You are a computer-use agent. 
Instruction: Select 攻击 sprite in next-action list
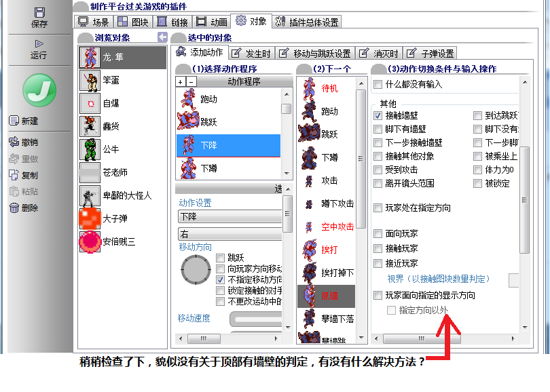pos(309,181)
